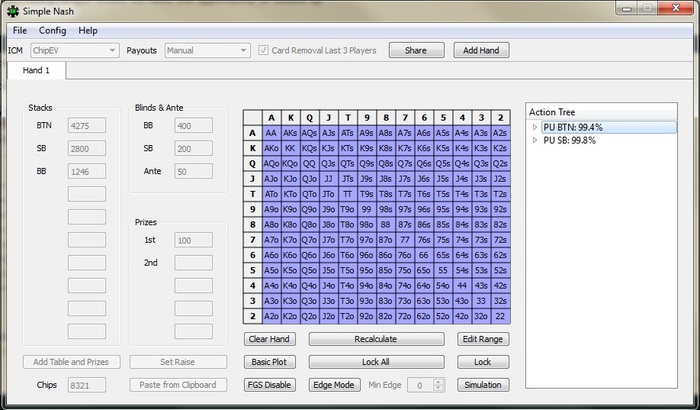Click the Edit Range button
The width and height of the screenshot is (700, 410).
(483, 339)
